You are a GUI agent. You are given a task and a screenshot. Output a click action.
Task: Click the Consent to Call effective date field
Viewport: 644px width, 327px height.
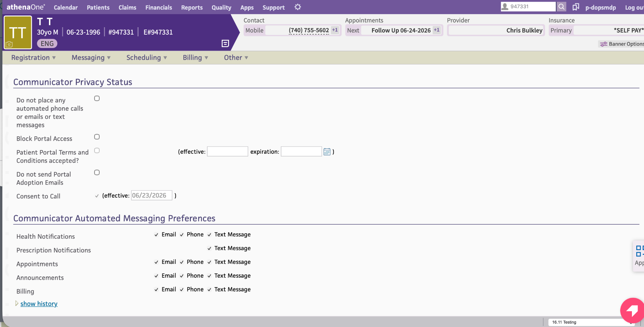(152, 195)
